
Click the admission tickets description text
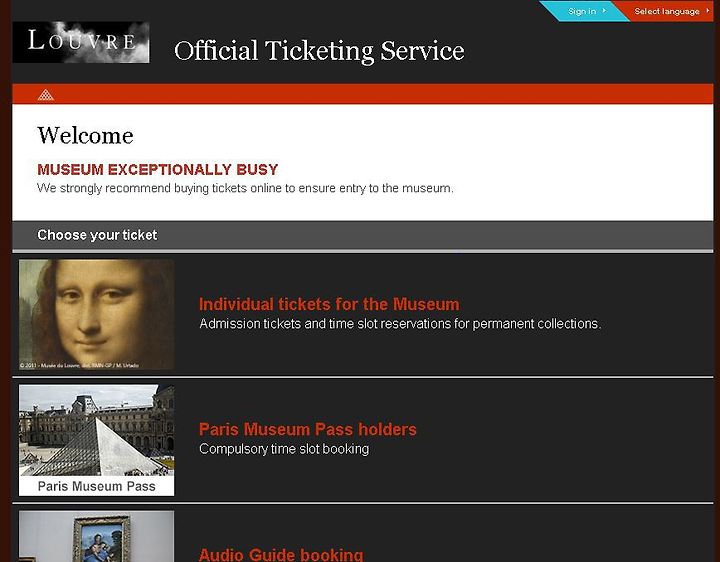click(x=400, y=324)
